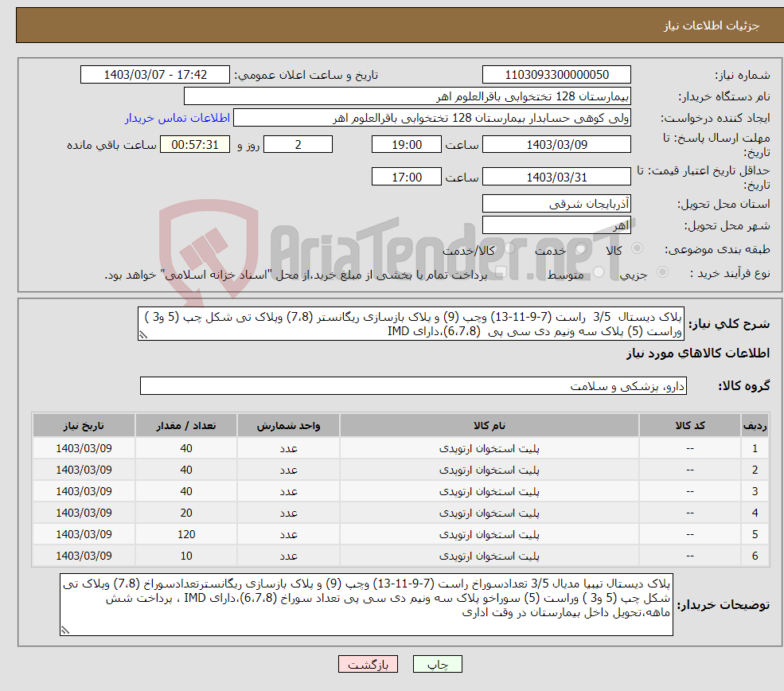Click the response deadline time 19:00 field
Viewport: 784px width, 691px height.
(x=407, y=145)
